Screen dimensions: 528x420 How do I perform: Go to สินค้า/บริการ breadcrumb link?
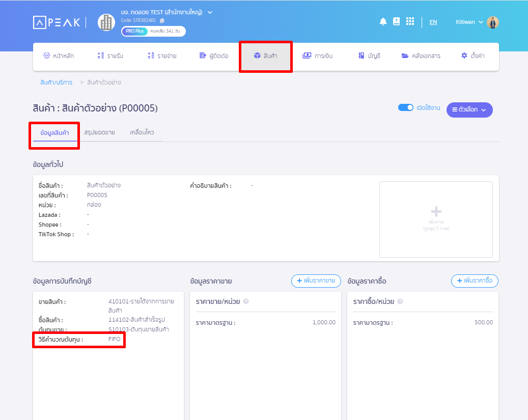click(x=56, y=82)
